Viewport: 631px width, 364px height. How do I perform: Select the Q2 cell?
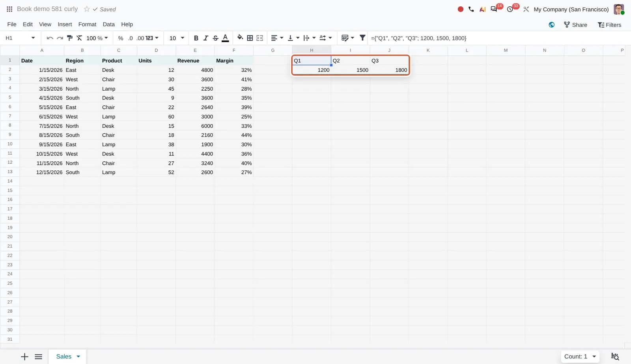tap(350, 60)
